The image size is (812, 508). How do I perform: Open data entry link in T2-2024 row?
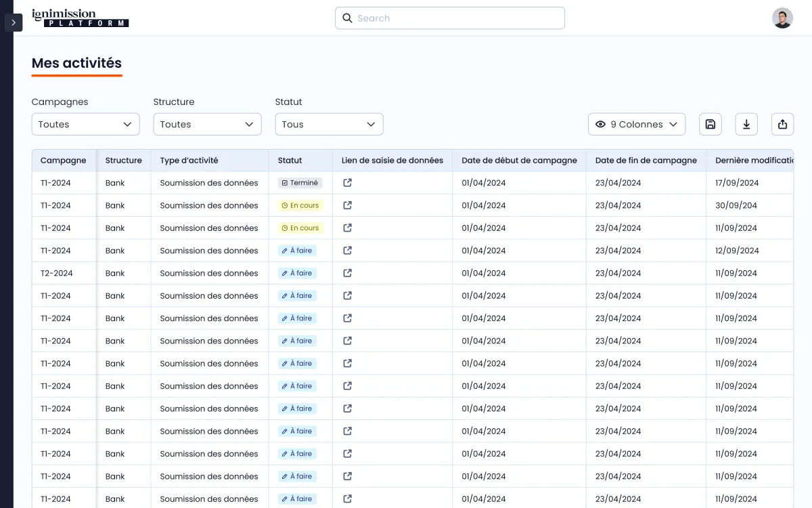pyautogui.click(x=347, y=273)
